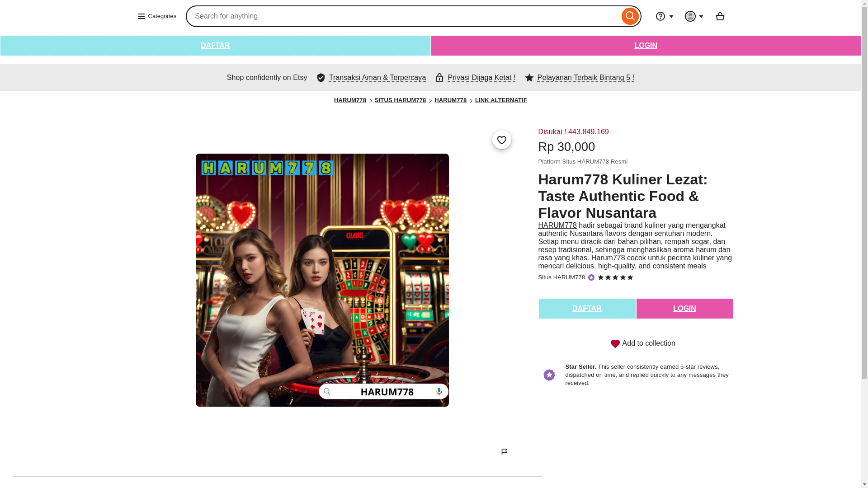Click the report flag icon below image
868x488 pixels.
505,452
